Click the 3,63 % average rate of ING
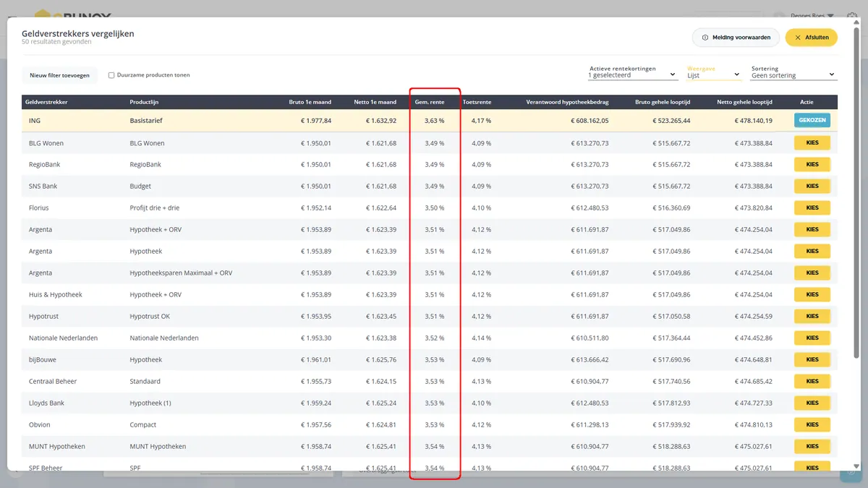This screenshot has height=488, width=868. tap(435, 121)
